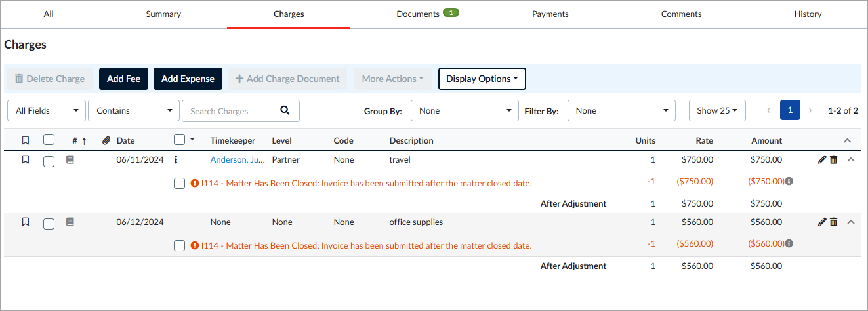Toggle the select-all checkbox in the header
868x311 pixels.
pos(49,140)
